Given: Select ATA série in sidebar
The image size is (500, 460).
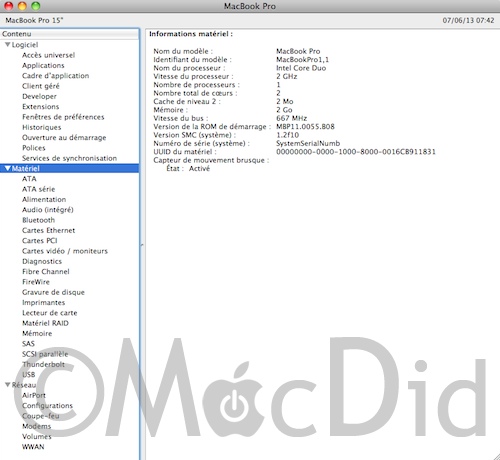Looking at the screenshot, I should point(38,189).
